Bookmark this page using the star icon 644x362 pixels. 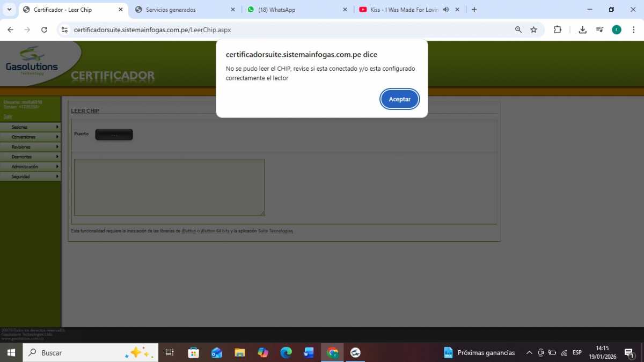(533, 30)
